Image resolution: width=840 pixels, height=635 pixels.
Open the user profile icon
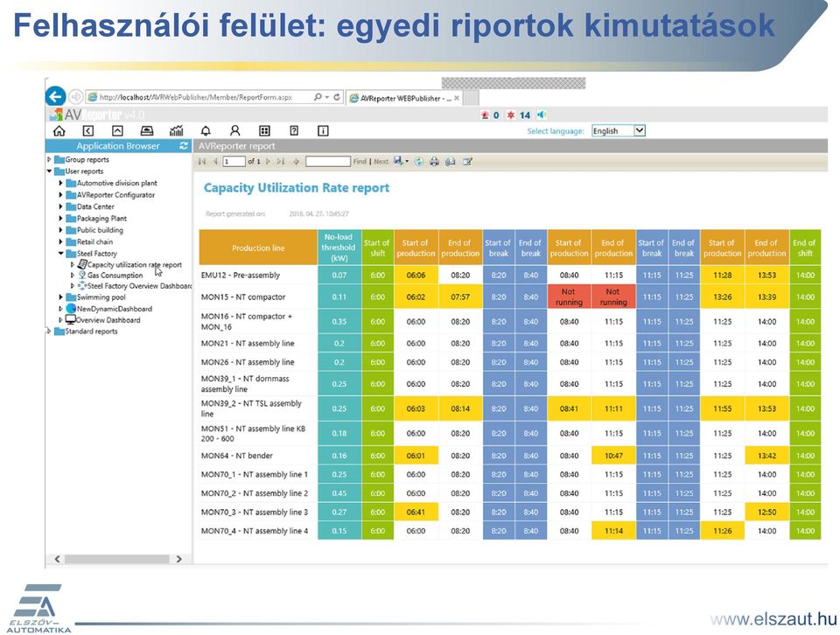[x=234, y=130]
